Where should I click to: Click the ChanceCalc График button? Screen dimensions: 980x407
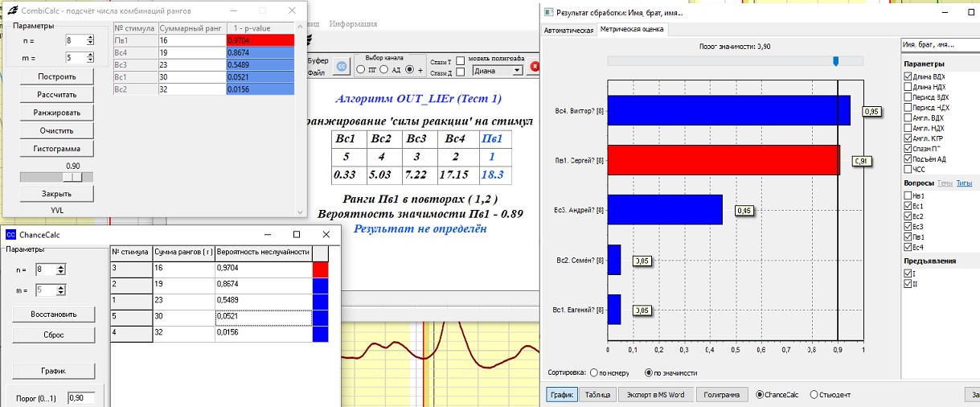[53, 371]
